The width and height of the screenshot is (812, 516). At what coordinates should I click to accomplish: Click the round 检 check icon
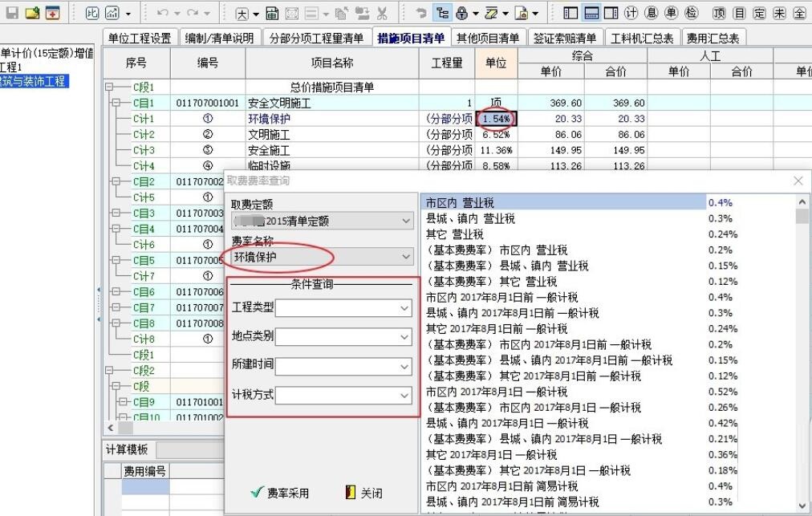[x=691, y=13]
